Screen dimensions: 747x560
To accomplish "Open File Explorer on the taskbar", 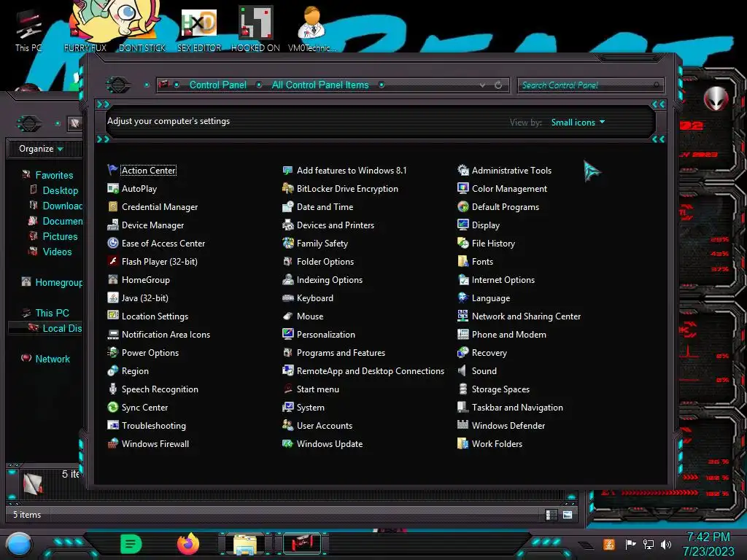I will pos(245,544).
